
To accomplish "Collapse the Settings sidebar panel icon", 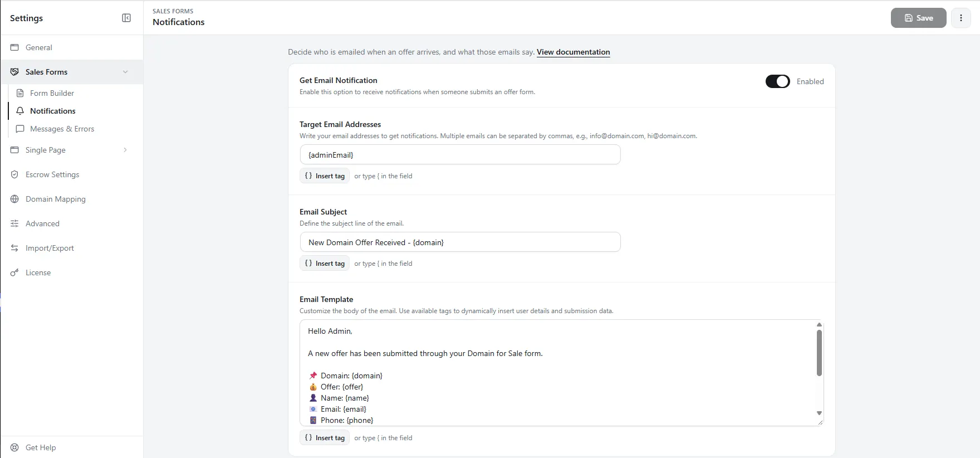I will (126, 18).
